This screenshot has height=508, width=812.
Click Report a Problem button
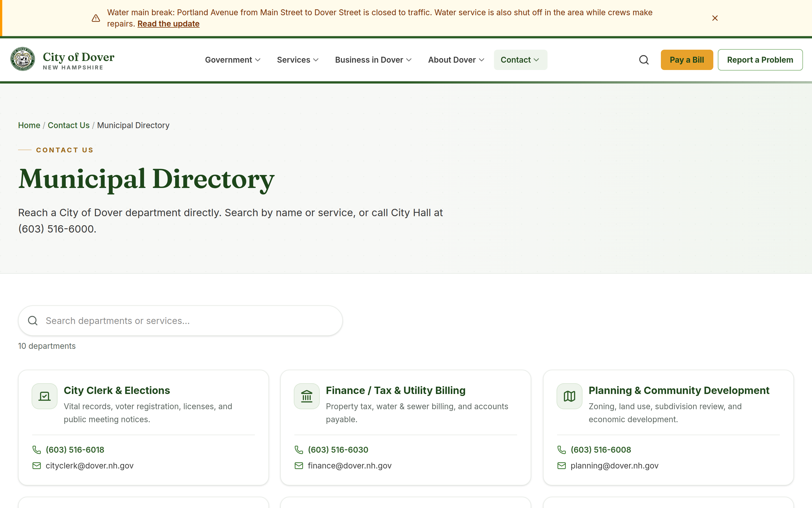point(760,60)
